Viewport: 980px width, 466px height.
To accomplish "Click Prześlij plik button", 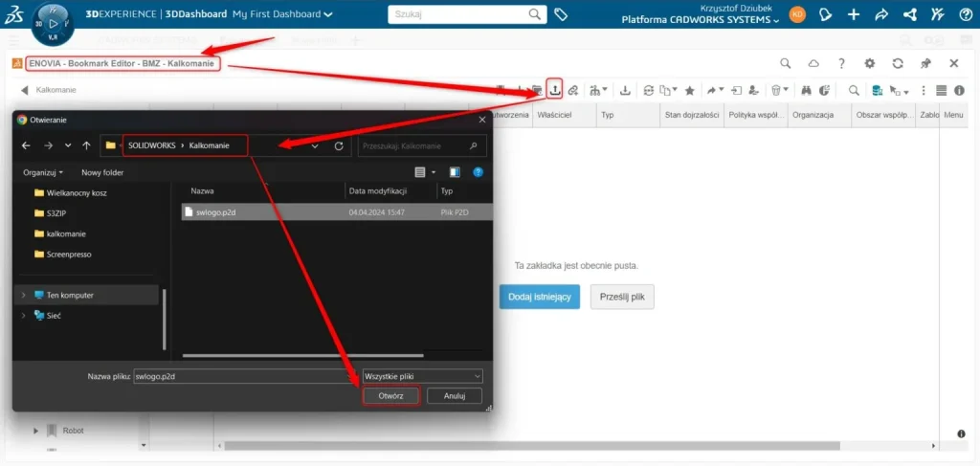I will [622, 297].
